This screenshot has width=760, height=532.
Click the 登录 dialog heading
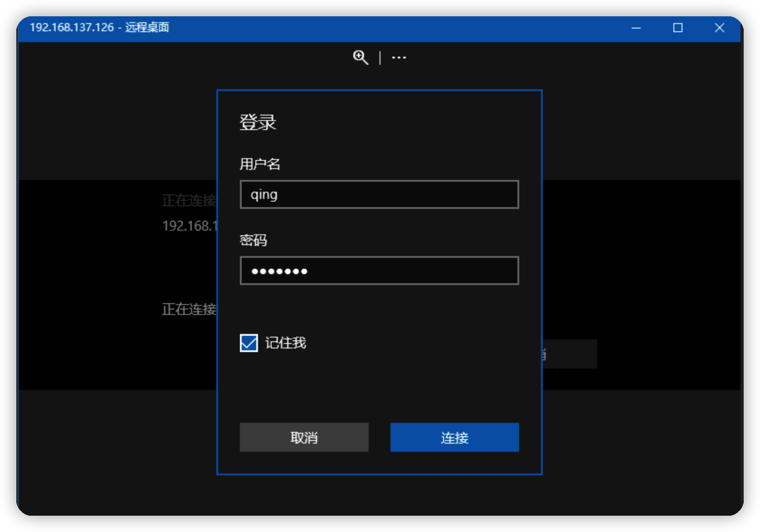click(x=258, y=122)
